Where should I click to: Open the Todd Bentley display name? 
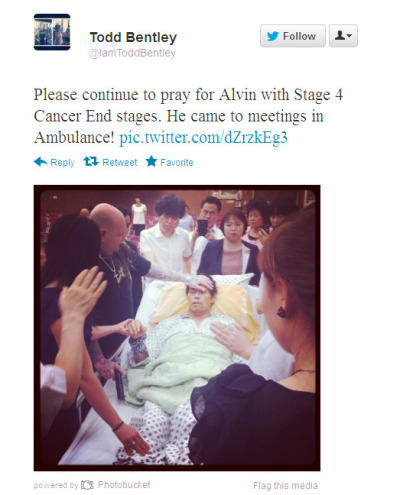click(x=133, y=37)
